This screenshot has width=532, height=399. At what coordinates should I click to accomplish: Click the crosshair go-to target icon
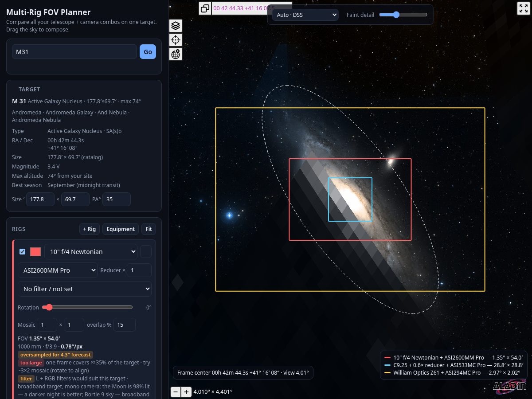(x=176, y=40)
